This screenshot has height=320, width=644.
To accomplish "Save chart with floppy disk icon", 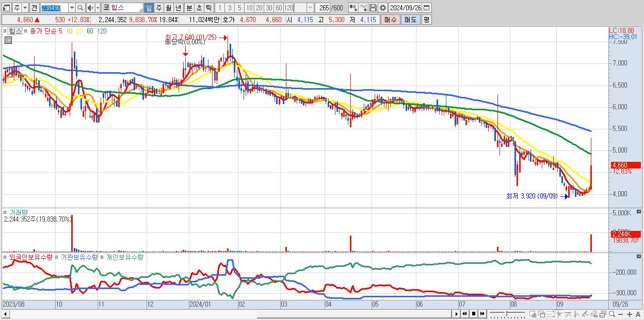I will point(373,8).
